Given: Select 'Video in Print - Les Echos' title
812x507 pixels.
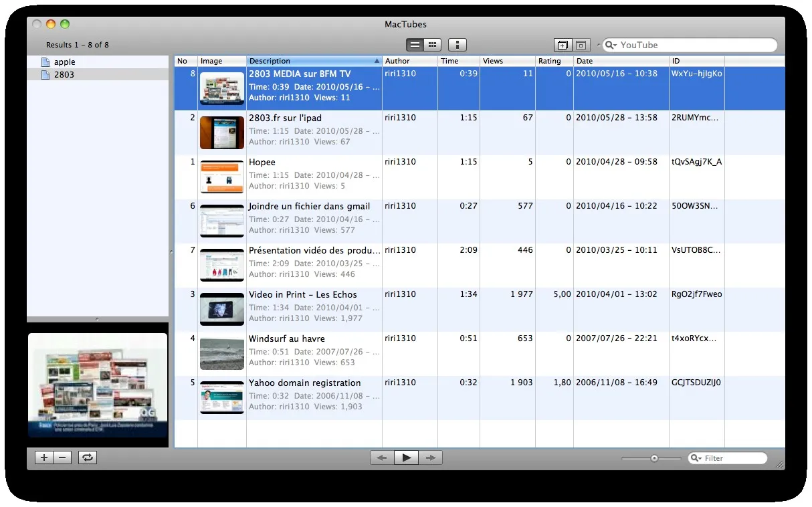Looking at the screenshot, I should (303, 294).
